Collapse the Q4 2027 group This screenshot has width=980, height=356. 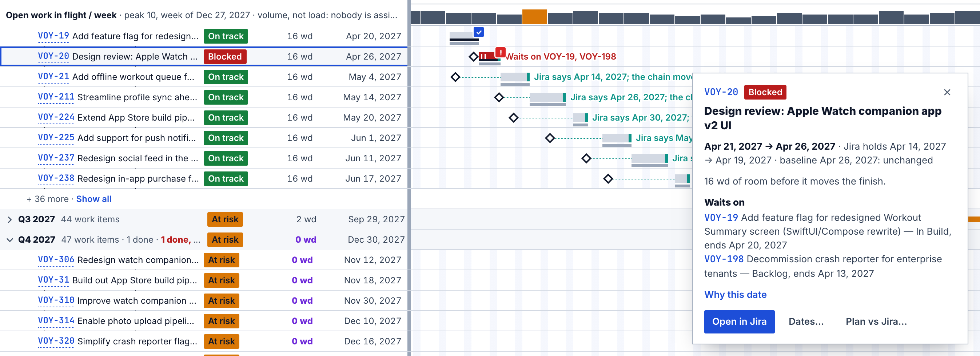tap(10, 240)
